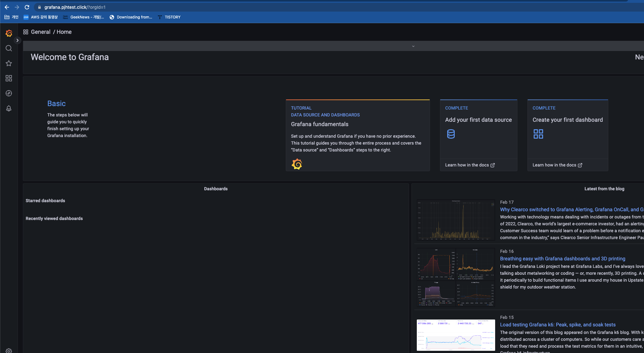Click Recently viewed dashboards heading

pos(54,218)
